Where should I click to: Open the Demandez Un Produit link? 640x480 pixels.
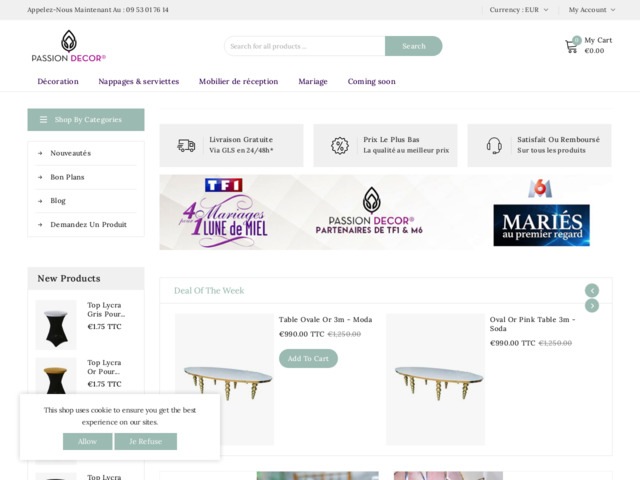point(89,224)
